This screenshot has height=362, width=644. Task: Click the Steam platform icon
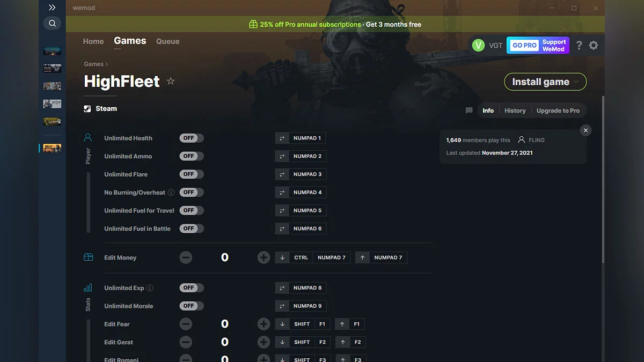coord(87,108)
